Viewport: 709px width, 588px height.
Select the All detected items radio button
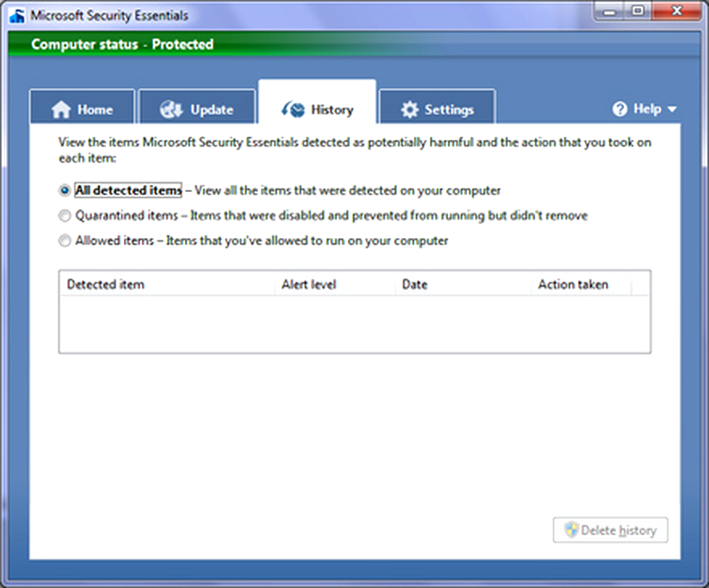tap(64, 190)
